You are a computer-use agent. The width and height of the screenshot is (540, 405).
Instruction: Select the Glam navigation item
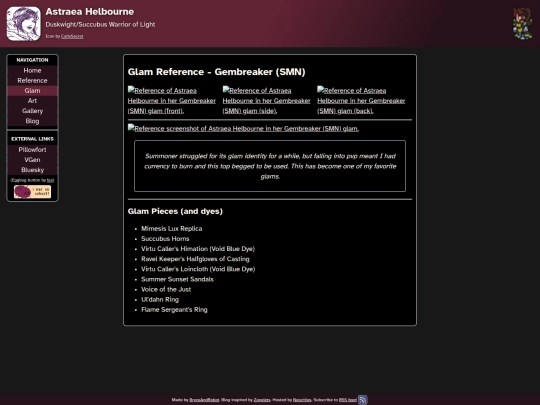(32, 91)
